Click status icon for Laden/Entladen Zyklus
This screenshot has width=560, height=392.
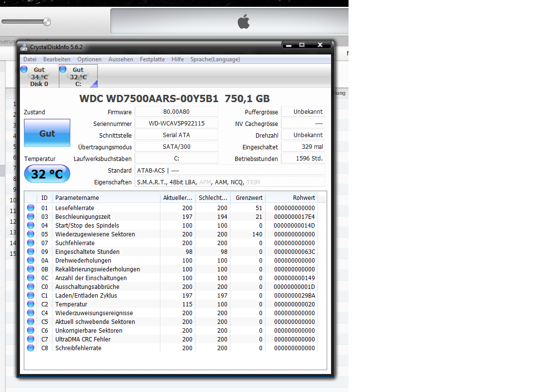click(31, 295)
